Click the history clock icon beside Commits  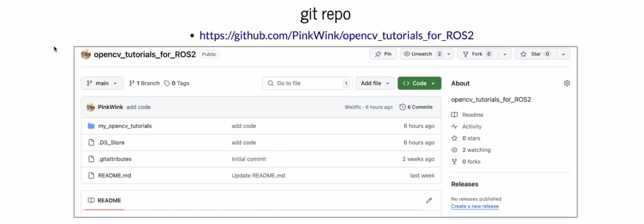(x=402, y=107)
